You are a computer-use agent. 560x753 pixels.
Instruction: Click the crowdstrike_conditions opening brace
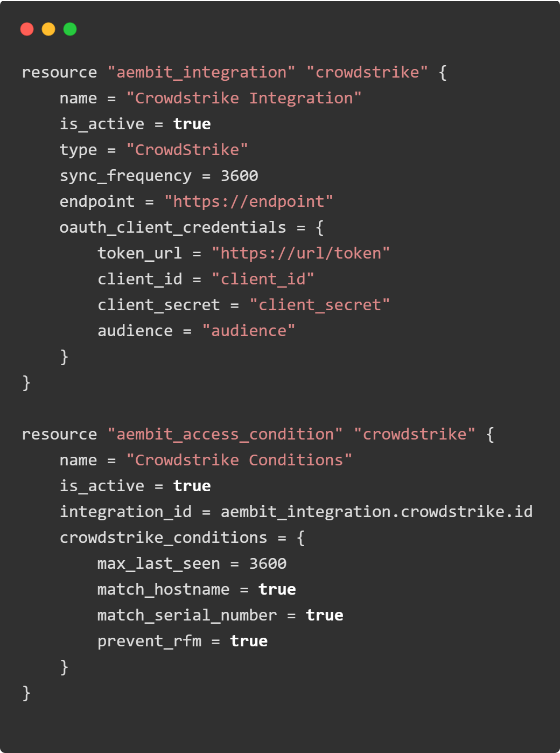pyautogui.click(x=301, y=538)
